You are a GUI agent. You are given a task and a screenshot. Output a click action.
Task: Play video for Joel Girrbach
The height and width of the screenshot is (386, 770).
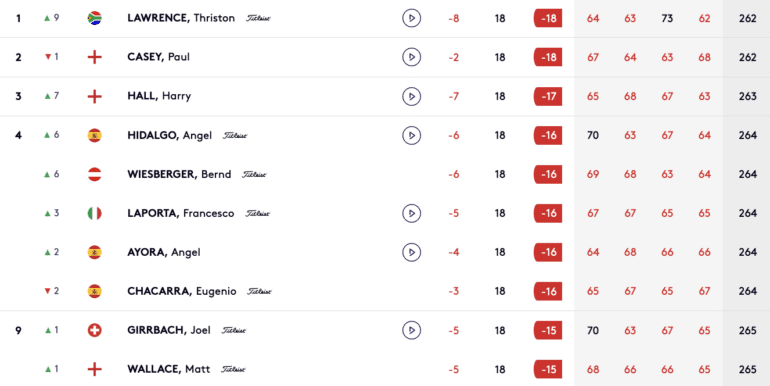[x=412, y=330]
